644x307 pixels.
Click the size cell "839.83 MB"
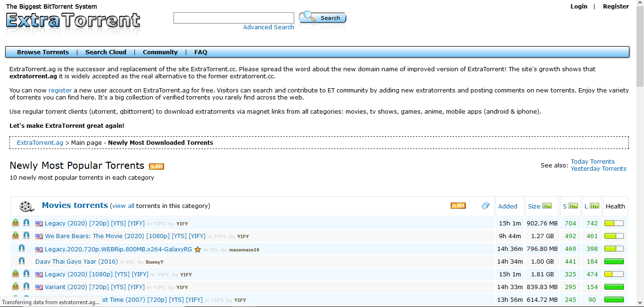(542, 287)
